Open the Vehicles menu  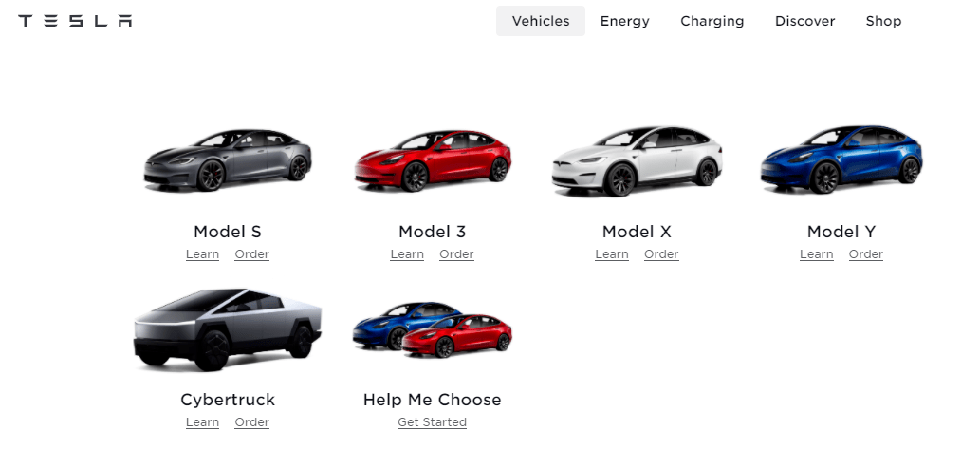[x=541, y=21]
